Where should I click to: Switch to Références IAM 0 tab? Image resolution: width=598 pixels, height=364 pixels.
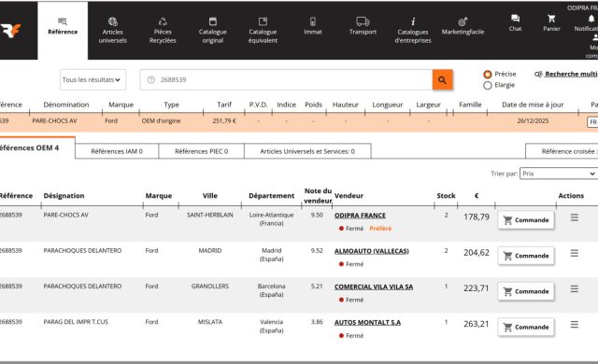point(117,151)
